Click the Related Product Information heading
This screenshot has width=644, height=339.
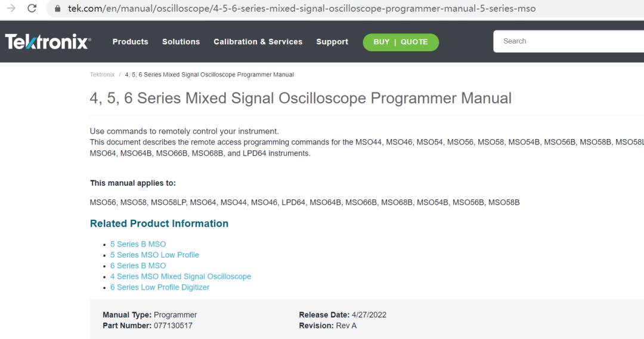[159, 224]
